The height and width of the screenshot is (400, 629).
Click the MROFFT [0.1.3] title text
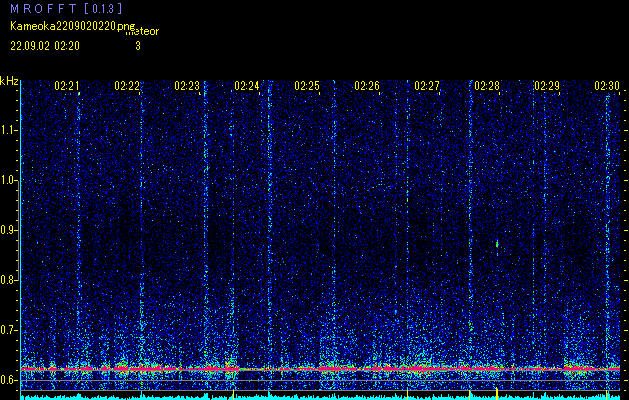66,9
